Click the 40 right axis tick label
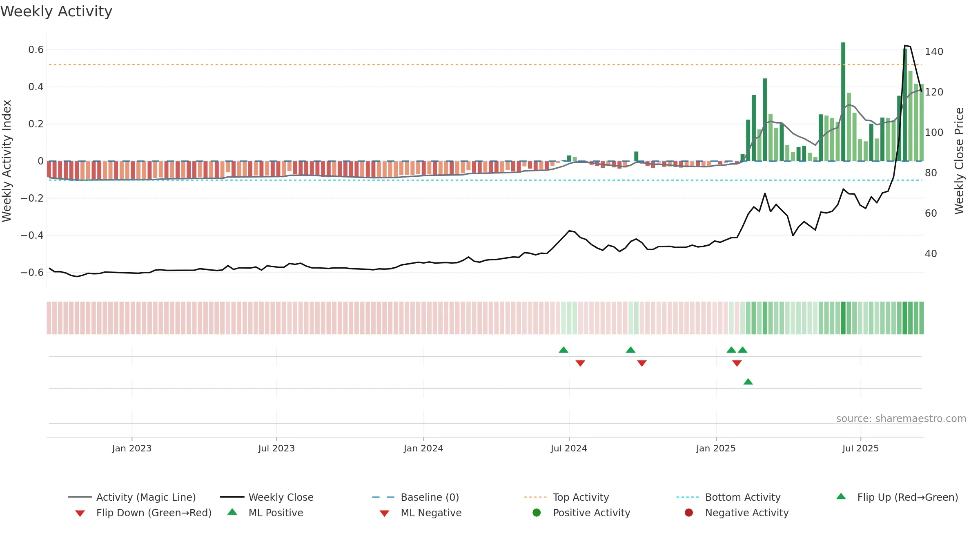This screenshot has width=980, height=551. click(931, 254)
